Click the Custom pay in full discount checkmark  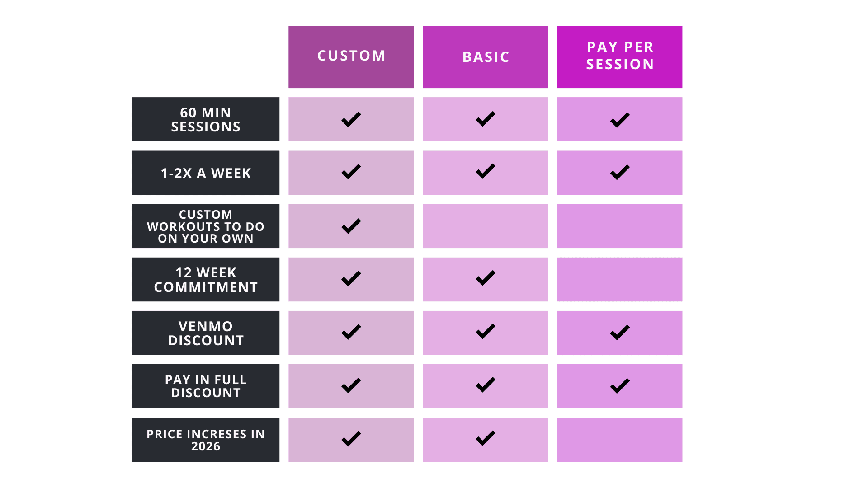pos(351,385)
